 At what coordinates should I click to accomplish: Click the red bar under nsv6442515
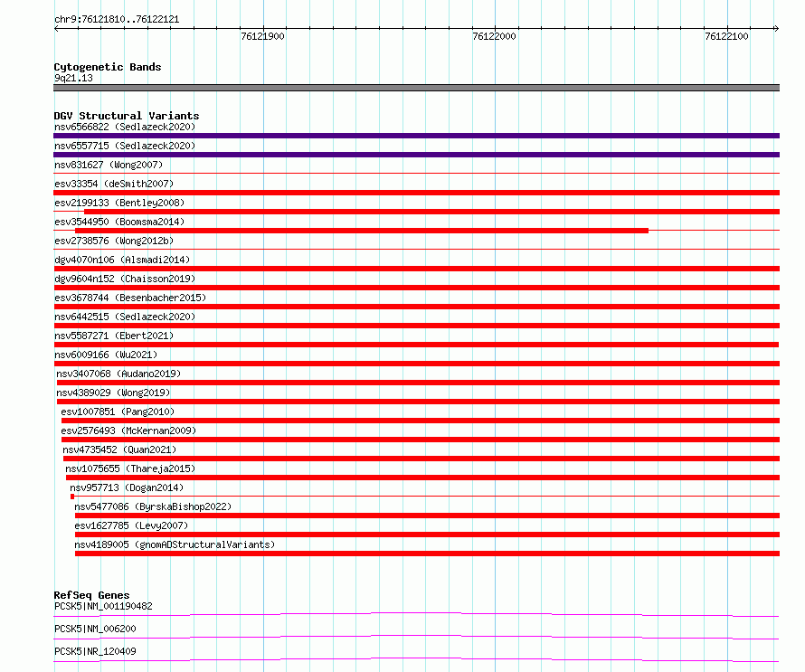(416, 326)
